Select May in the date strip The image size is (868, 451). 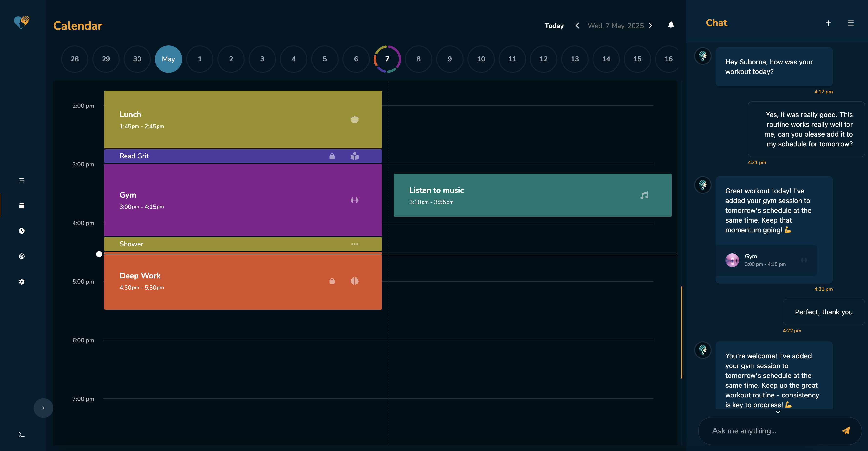(x=169, y=59)
